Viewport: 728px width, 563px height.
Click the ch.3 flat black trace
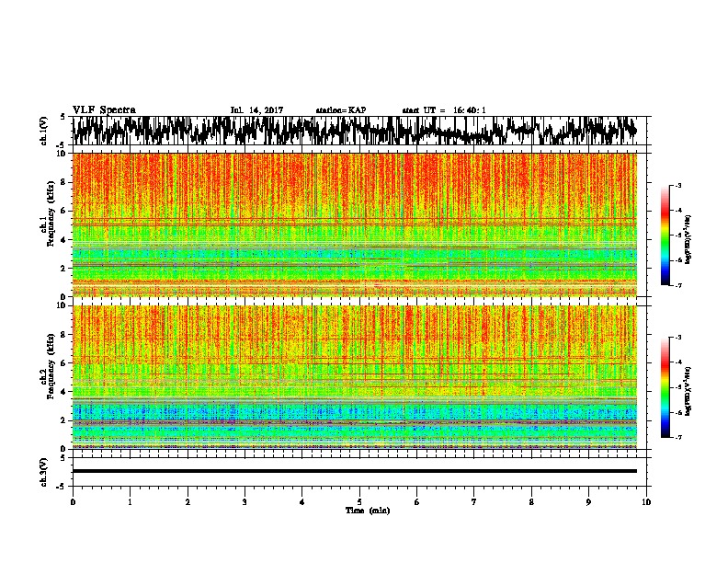[x=355, y=471]
